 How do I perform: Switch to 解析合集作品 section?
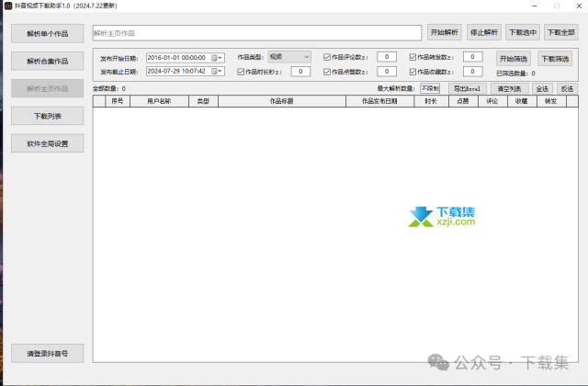47,62
